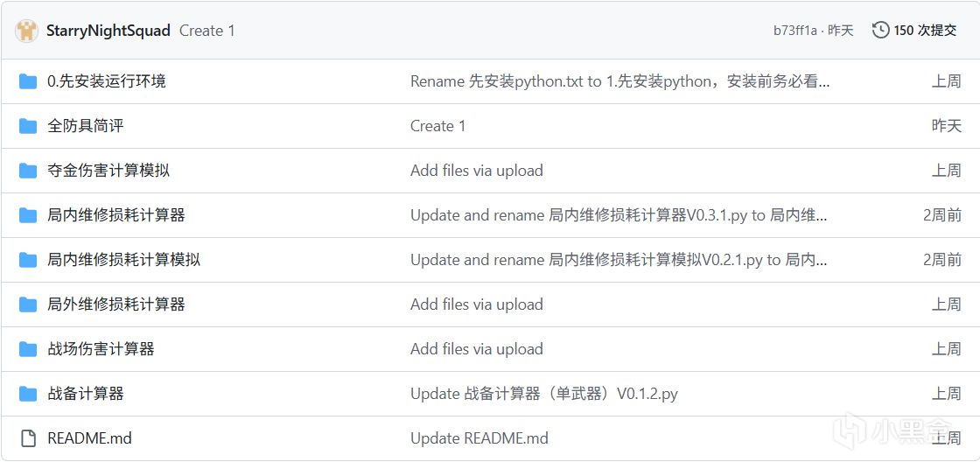Click folder icon for 0.先安装运行环境
The width and height of the screenshot is (980, 462).
click(x=28, y=81)
